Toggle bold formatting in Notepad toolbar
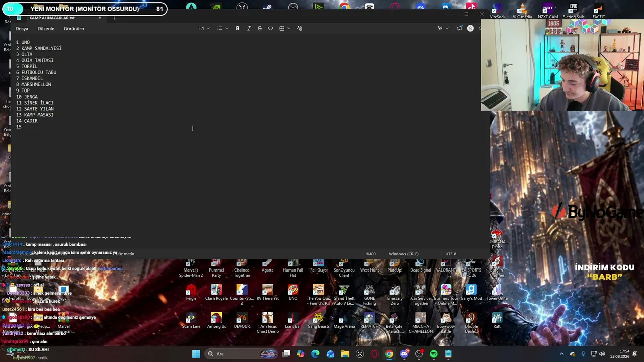 pos(238,28)
